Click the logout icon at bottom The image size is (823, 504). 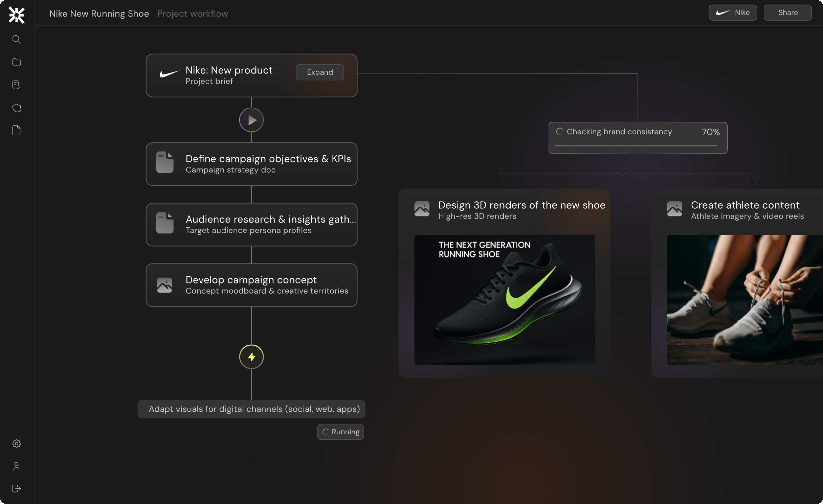16,488
